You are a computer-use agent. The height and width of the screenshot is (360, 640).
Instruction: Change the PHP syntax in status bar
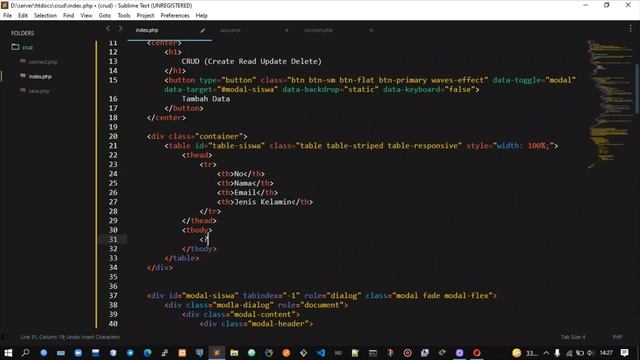(617, 337)
